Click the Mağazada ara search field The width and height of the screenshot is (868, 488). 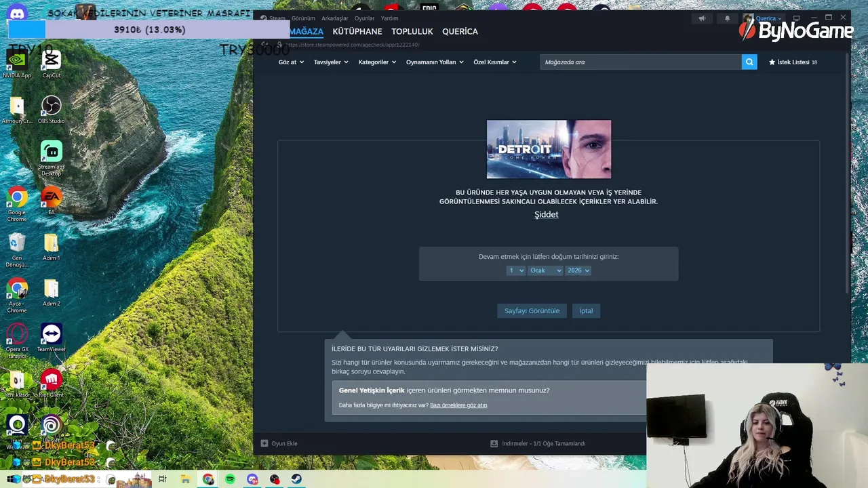(x=641, y=62)
